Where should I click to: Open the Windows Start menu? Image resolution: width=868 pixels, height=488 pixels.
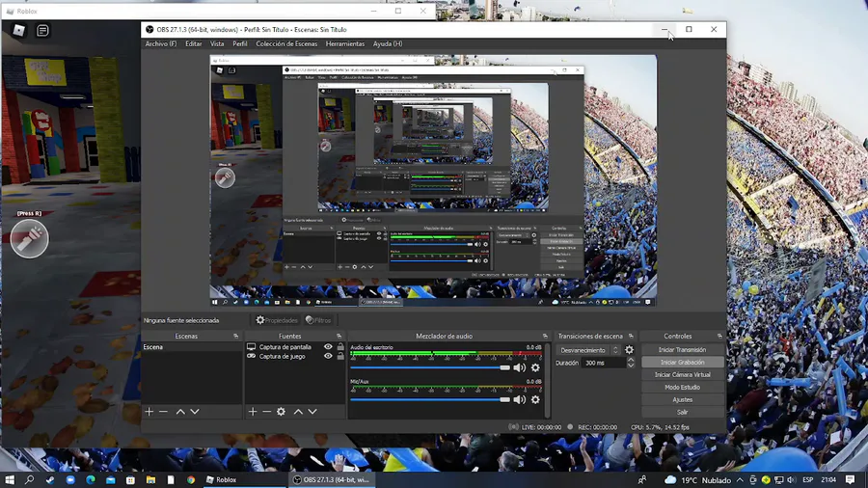pos(10,479)
